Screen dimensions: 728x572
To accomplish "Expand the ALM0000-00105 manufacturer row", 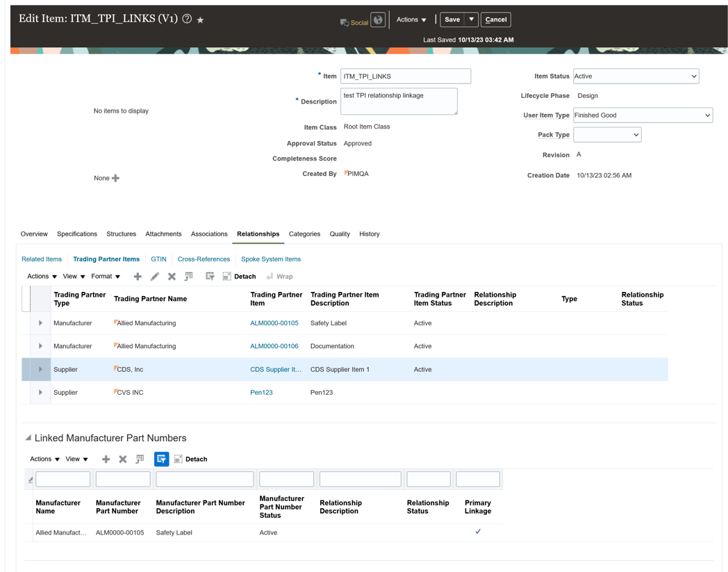I will (x=40, y=323).
